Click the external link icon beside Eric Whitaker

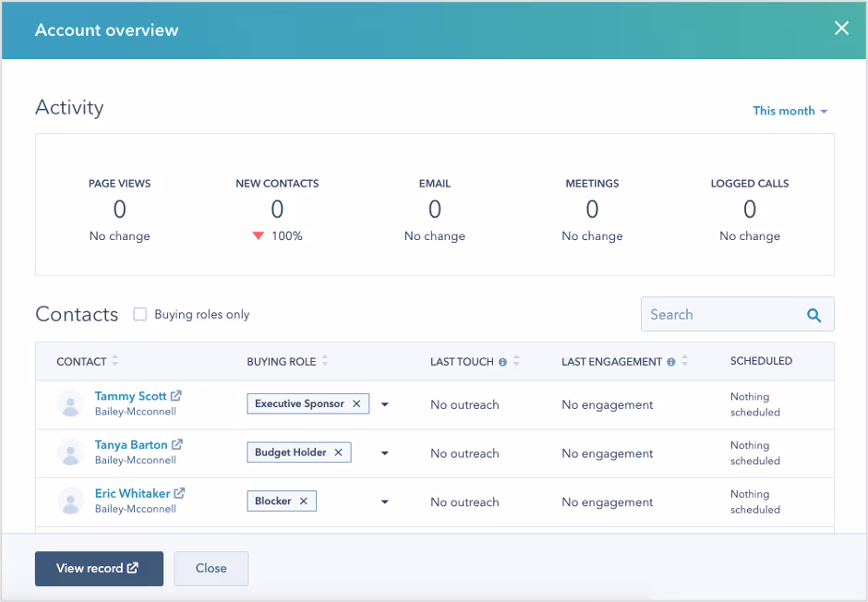[178, 492]
